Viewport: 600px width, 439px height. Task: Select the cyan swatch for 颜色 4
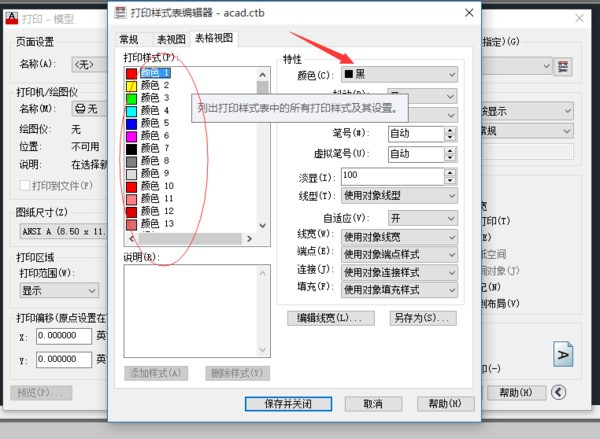(x=132, y=111)
